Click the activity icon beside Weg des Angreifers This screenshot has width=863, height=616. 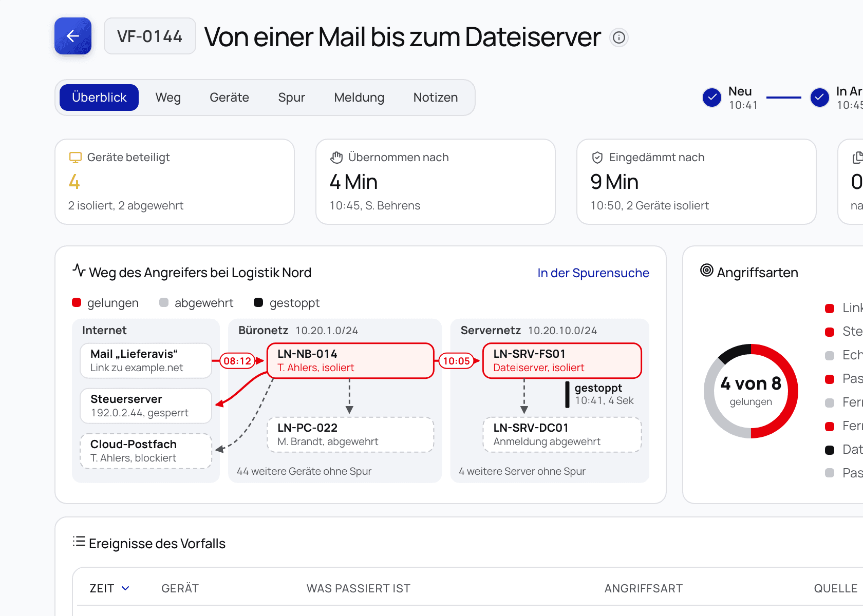coord(79,270)
